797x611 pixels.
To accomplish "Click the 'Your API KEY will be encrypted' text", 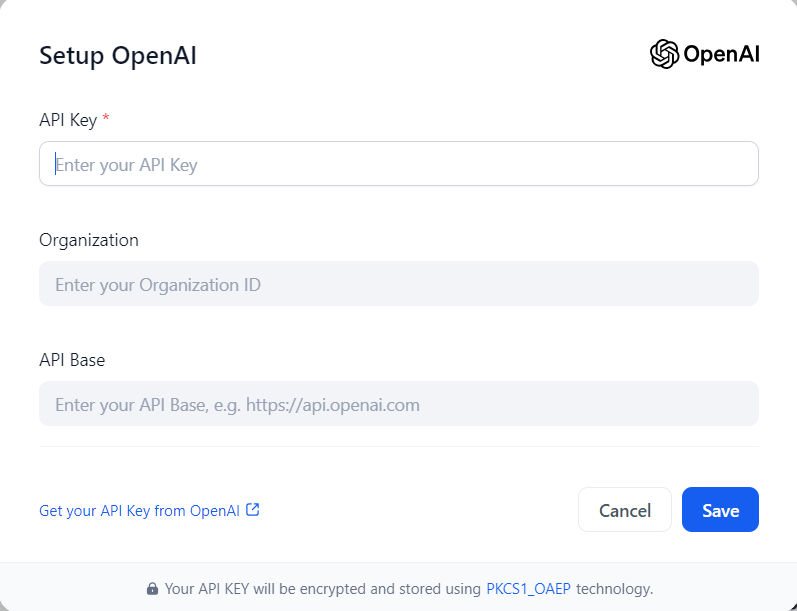I will point(322,588).
